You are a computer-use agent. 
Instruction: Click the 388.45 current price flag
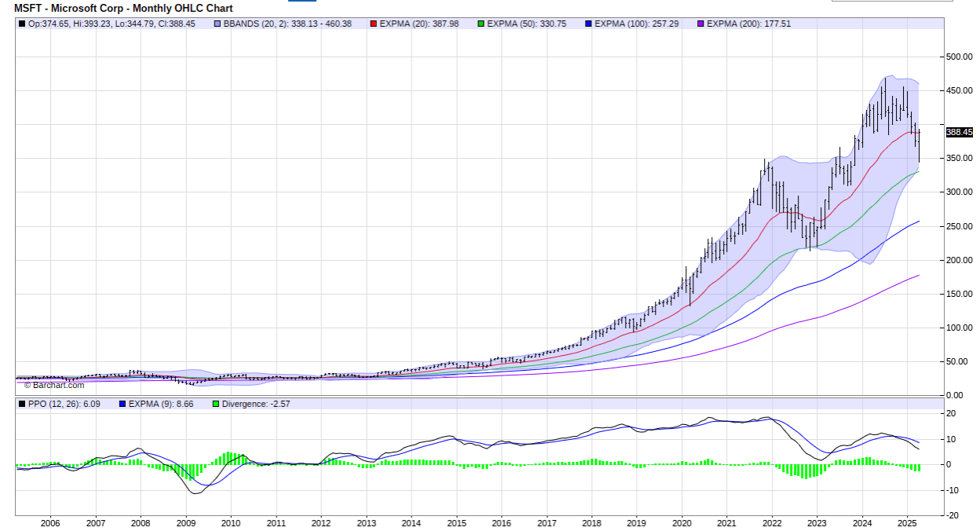[960, 132]
